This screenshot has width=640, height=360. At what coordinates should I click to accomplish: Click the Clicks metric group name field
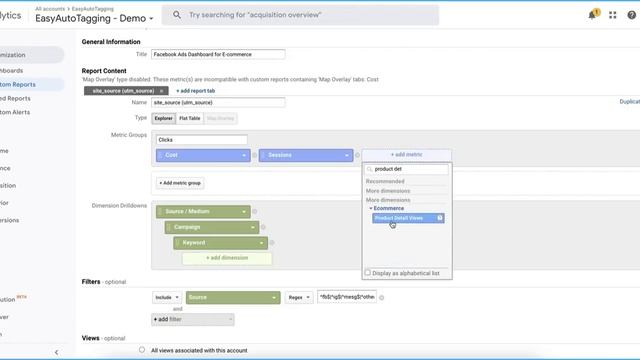202,140
